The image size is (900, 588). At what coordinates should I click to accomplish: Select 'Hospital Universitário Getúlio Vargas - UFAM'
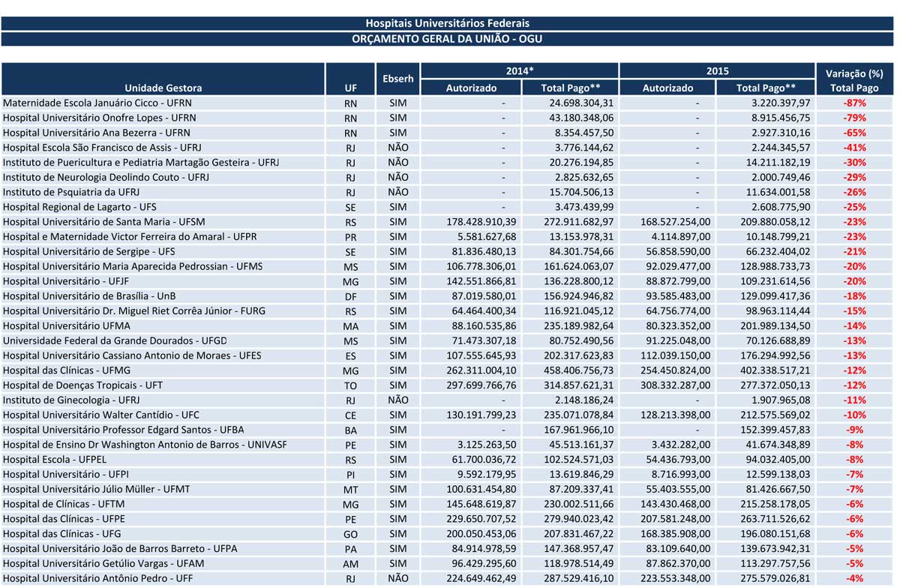pyautogui.click(x=103, y=563)
